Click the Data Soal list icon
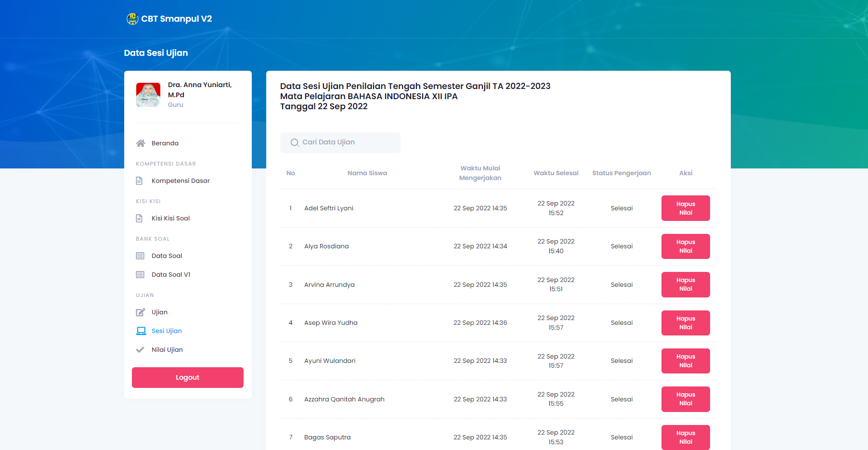This screenshot has height=450, width=868. (x=140, y=256)
